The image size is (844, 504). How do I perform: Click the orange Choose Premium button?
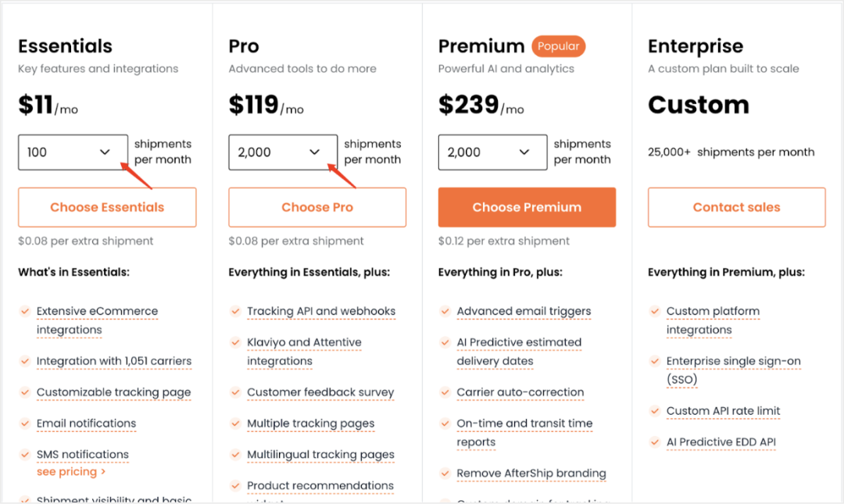click(x=527, y=207)
